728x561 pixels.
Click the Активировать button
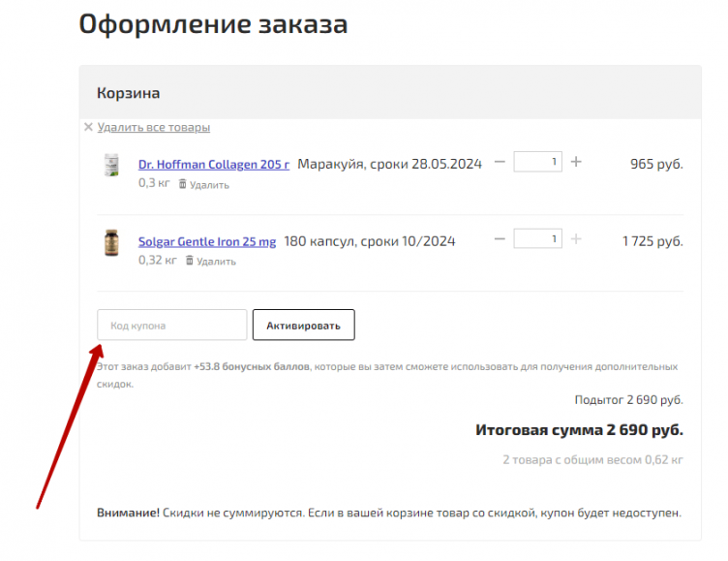[x=304, y=325]
